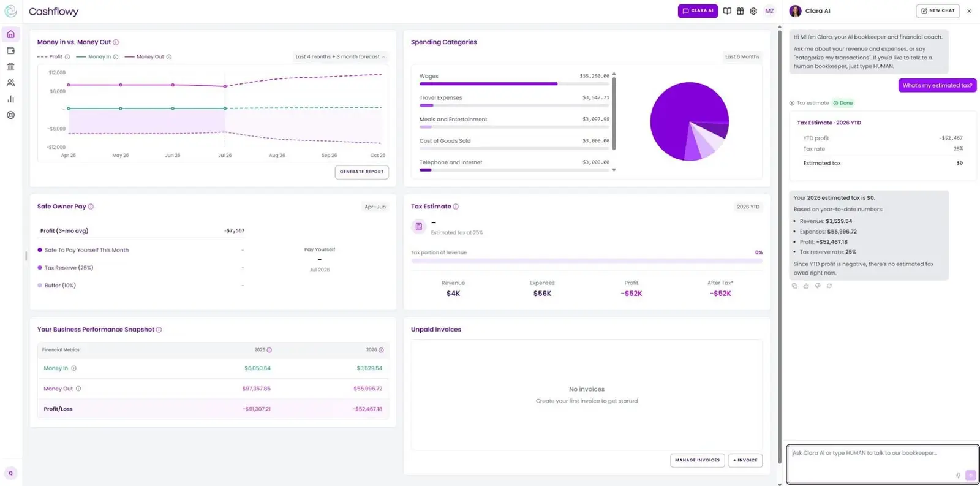Open the bank accounts sidebar icon
This screenshot has height=486, width=980.
[10, 67]
